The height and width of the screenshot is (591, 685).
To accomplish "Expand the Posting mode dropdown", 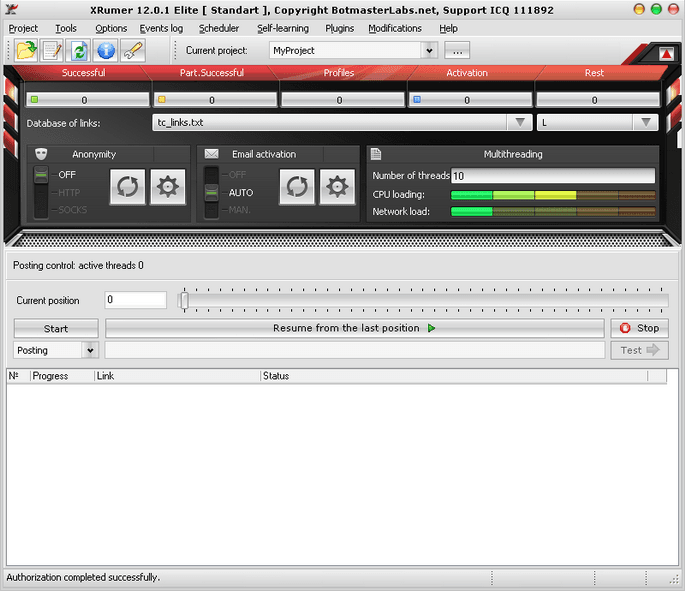I will 90,350.
